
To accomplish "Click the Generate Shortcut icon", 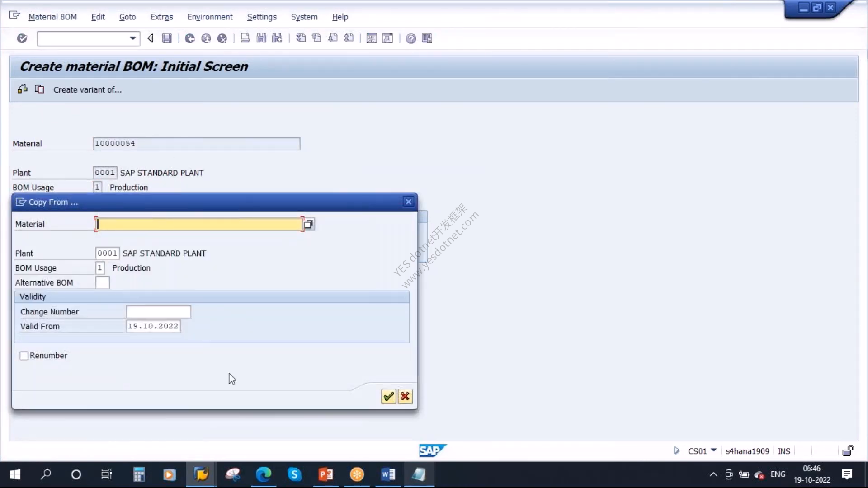I will [388, 38].
